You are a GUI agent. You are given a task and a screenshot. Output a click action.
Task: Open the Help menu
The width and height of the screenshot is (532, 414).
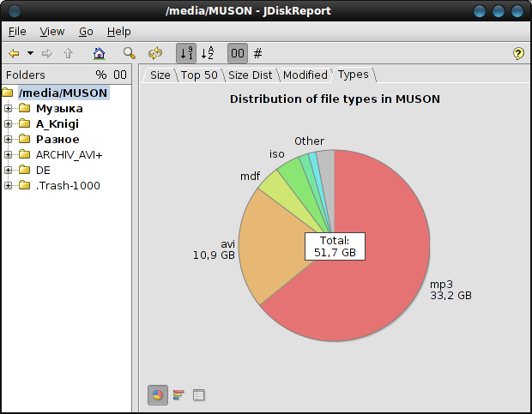click(118, 32)
